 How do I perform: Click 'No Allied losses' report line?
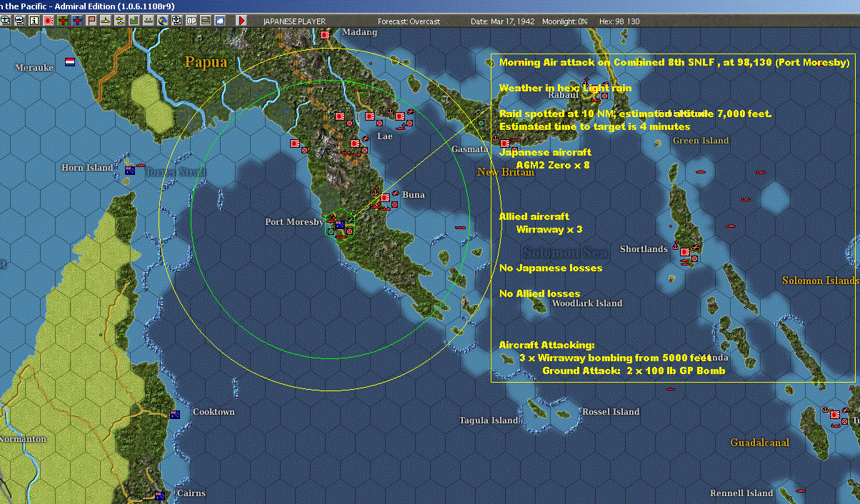point(540,293)
